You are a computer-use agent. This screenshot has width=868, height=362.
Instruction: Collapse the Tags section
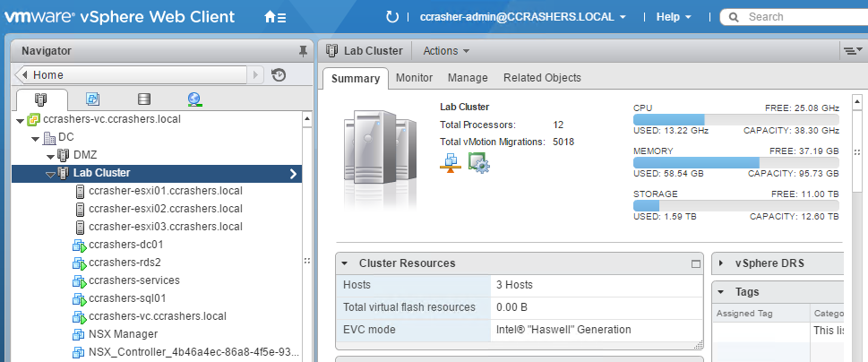point(721,292)
